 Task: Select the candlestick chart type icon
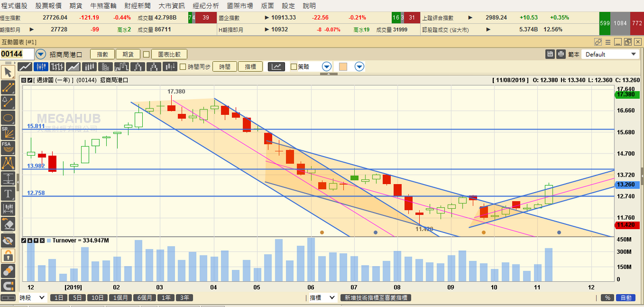[x=41, y=67]
